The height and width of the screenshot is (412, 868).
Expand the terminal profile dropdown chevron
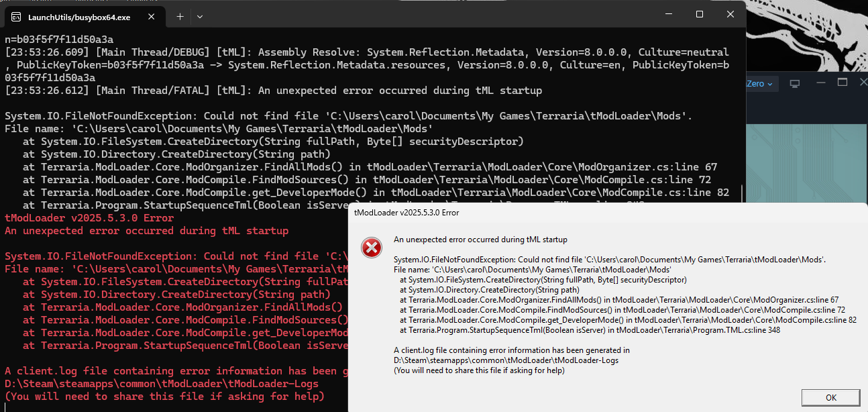coord(200,15)
